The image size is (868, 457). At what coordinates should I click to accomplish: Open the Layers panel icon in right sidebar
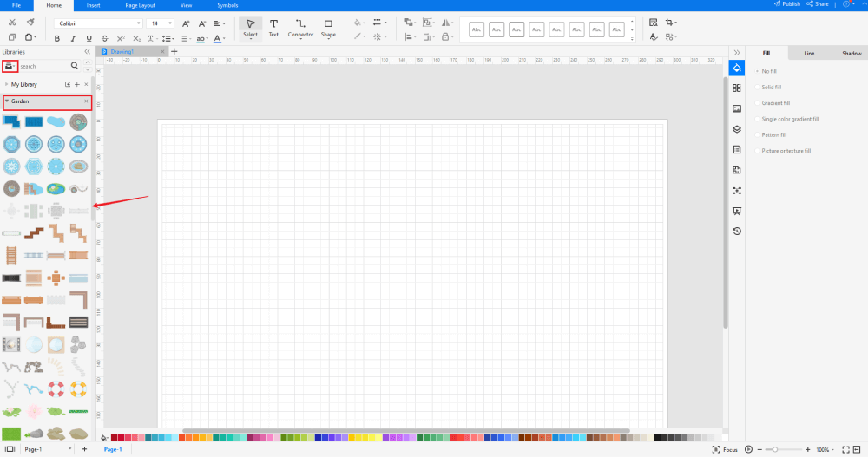click(737, 129)
